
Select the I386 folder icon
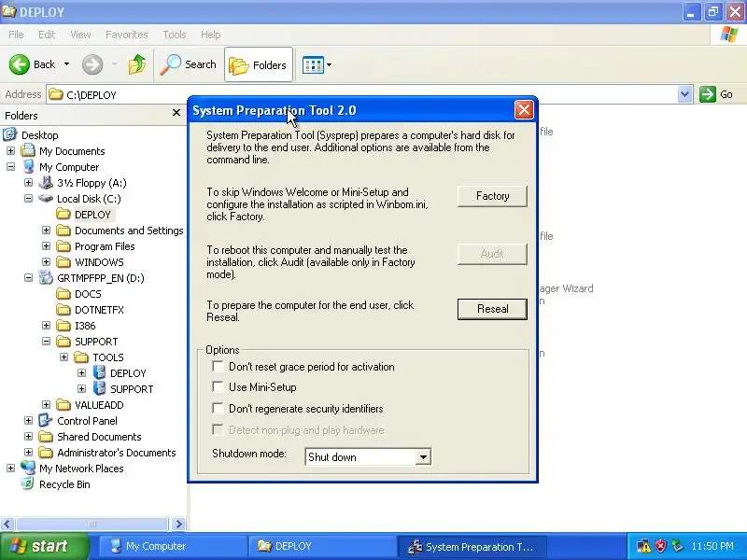pyautogui.click(x=63, y=325)
